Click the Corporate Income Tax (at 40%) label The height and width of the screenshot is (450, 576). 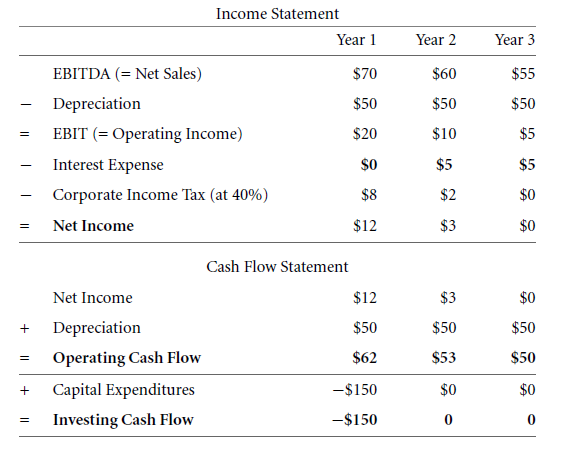pos(161,195)
